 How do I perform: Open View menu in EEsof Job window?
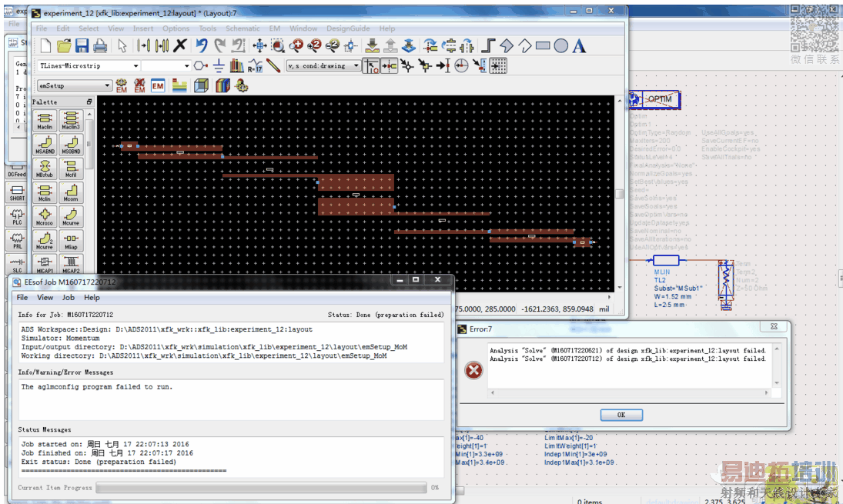click(45, 298)
